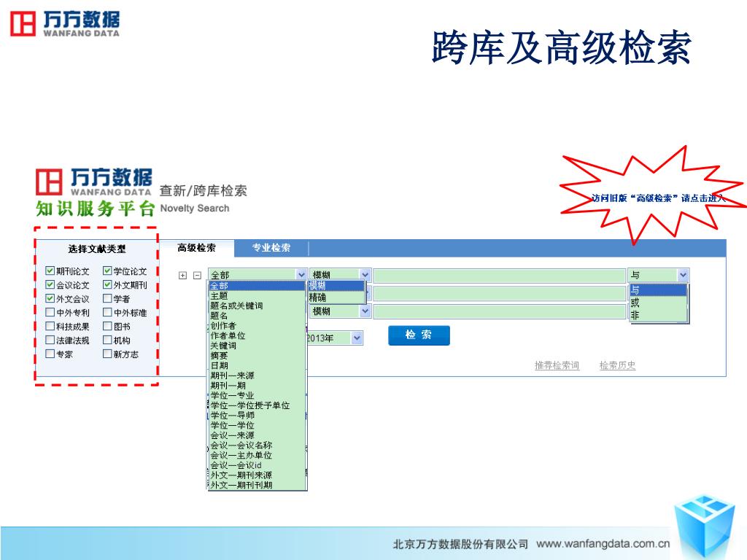The width and height of the screenshot is (747, 560).
Task: Select 会议—会议id option
Action: pos(256,466)
